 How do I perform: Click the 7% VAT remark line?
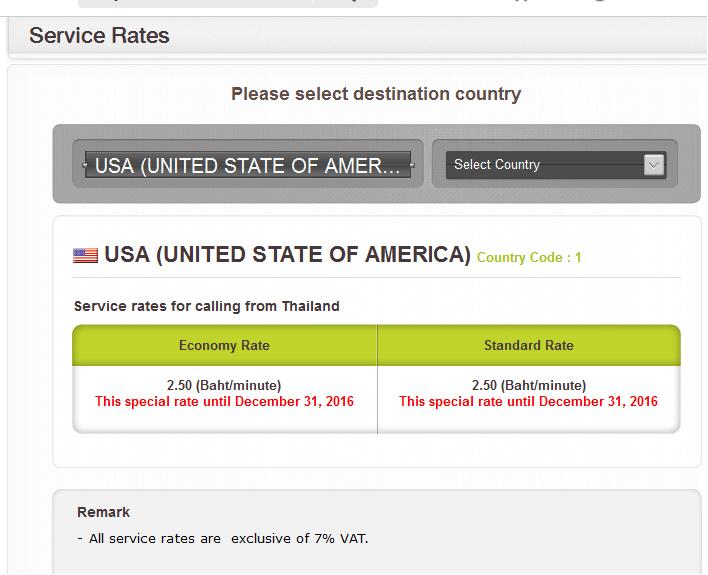click(x=223, y=538)
